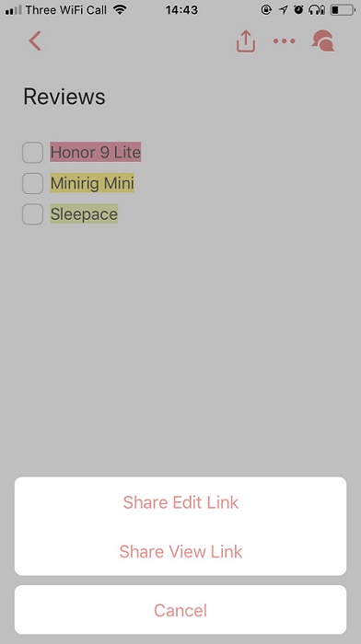The image size is (361, 644).
Task: Tap the rotation lock status icon
Action: coord(266,9)
